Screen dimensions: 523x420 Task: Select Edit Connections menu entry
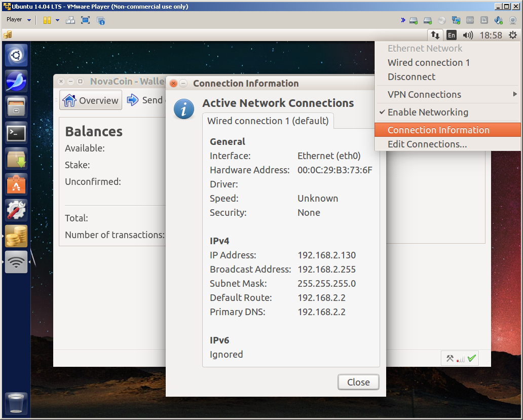(427, 144)
